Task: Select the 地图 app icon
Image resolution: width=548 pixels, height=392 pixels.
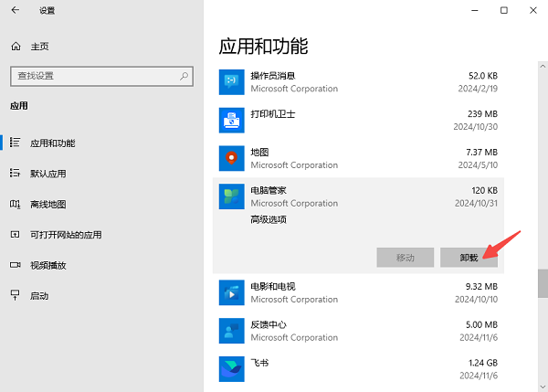Action: [x=232, y=158]
